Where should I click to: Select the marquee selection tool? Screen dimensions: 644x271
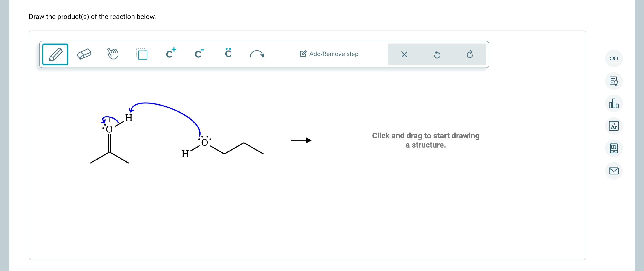pos(142,54)
